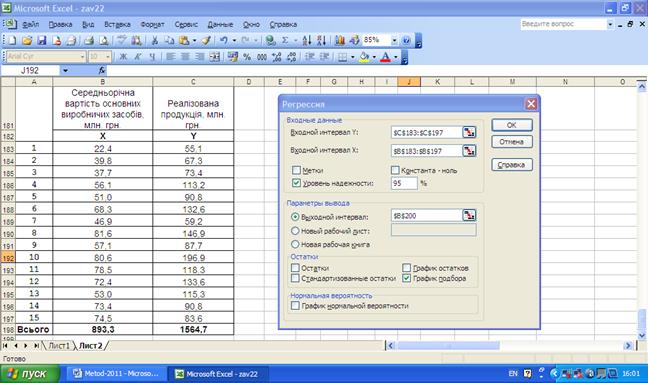648x383 pixels.
Task: Click the Merge and Center icon
Action: tap(214, 57)
